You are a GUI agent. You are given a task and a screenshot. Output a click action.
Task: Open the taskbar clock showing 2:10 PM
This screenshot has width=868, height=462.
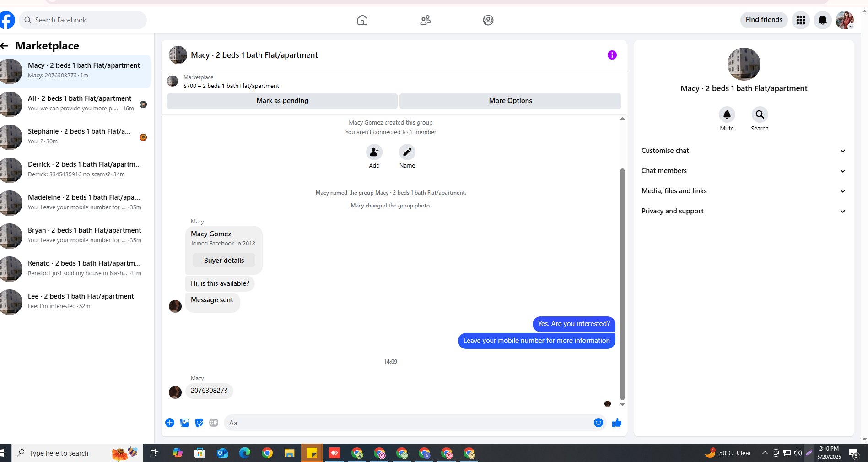point(829,453)
